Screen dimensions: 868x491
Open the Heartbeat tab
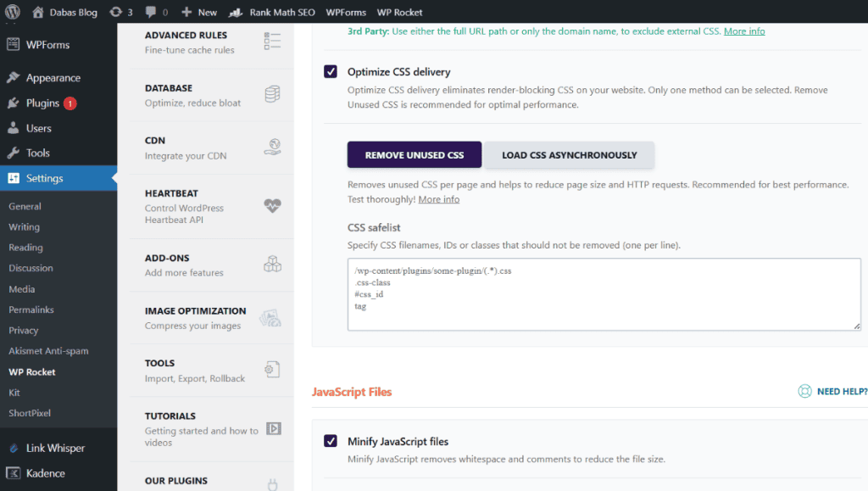[x=211, y=206]
